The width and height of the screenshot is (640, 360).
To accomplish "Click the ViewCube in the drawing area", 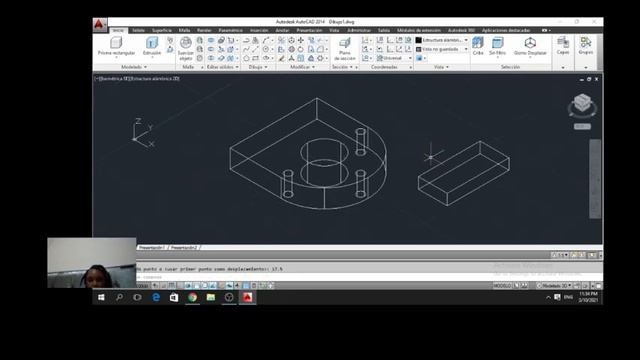I will (x=582, y=104).
